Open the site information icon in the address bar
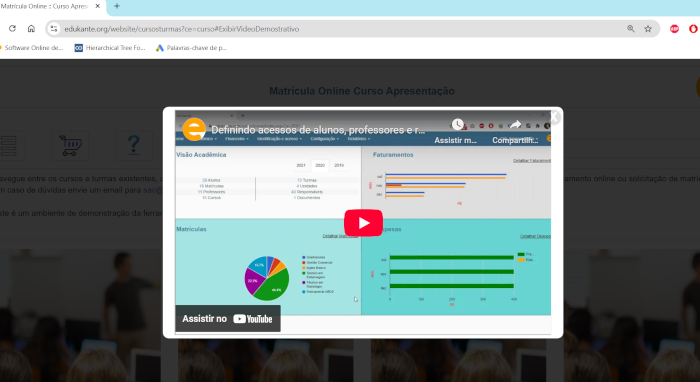 54,29
